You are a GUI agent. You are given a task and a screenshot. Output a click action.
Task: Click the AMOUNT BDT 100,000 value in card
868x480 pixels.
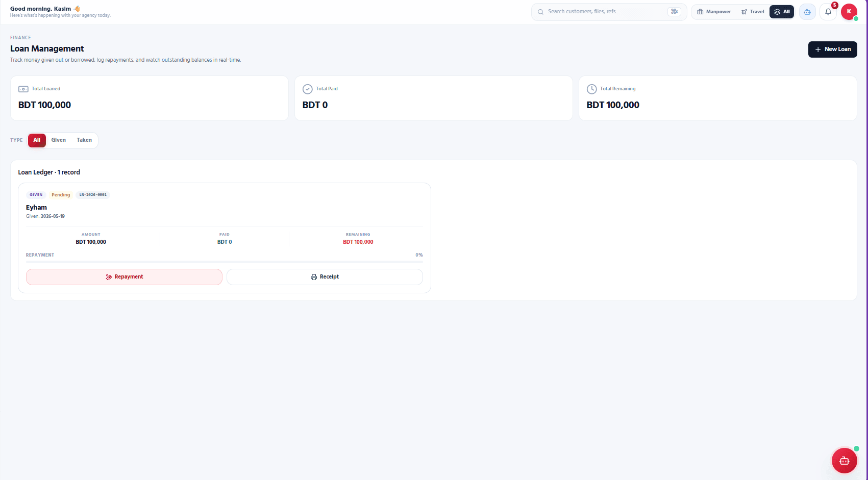click(x=91, y=242)
